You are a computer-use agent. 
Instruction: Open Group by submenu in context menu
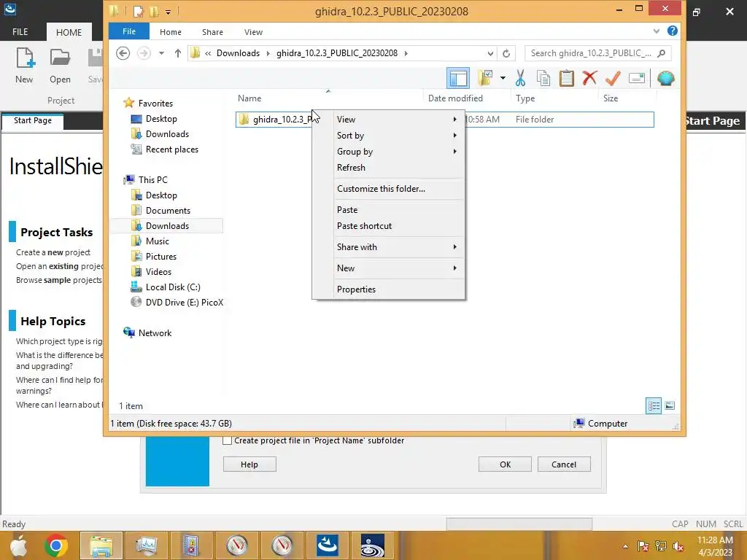[x=388, y=152]
